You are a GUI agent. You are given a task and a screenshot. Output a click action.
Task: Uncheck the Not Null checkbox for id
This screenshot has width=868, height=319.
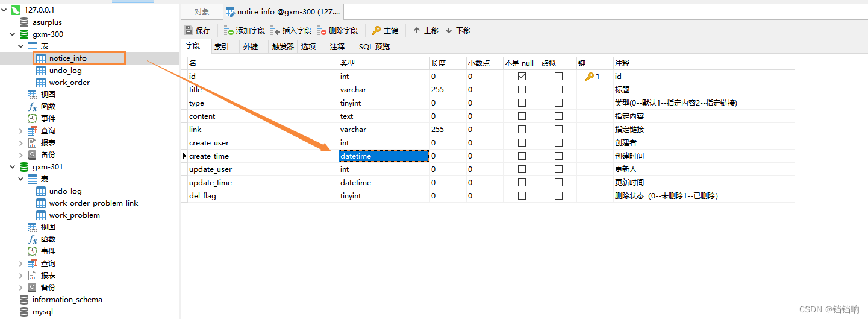pos(522,77)
